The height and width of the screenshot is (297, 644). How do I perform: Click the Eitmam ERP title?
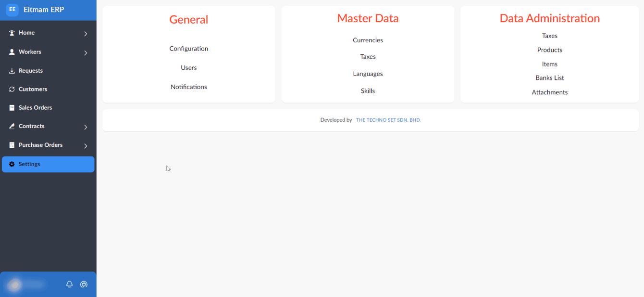[44, 10]
